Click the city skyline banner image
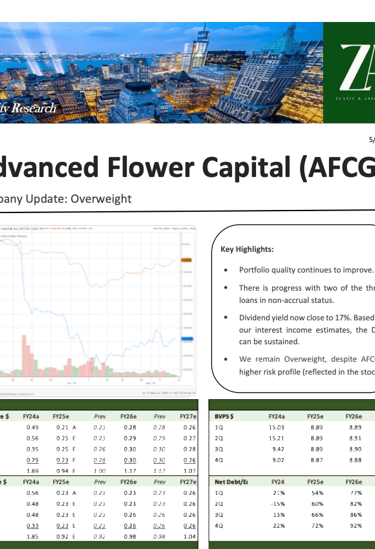This screenshot has width=375, height=549. click(x=161, y=72)
